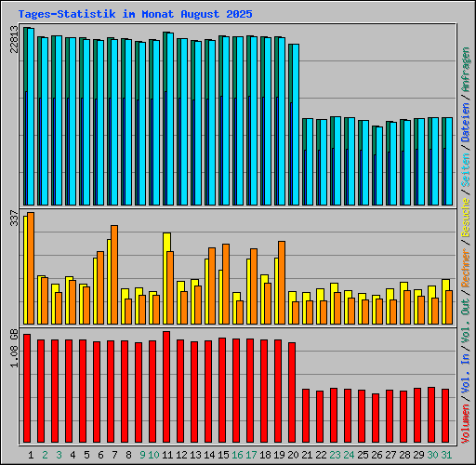Image resolution: width=476 pixels, height=465 pixels.
Task: Click day label 27 on x-axis
Action: (390, 455)
